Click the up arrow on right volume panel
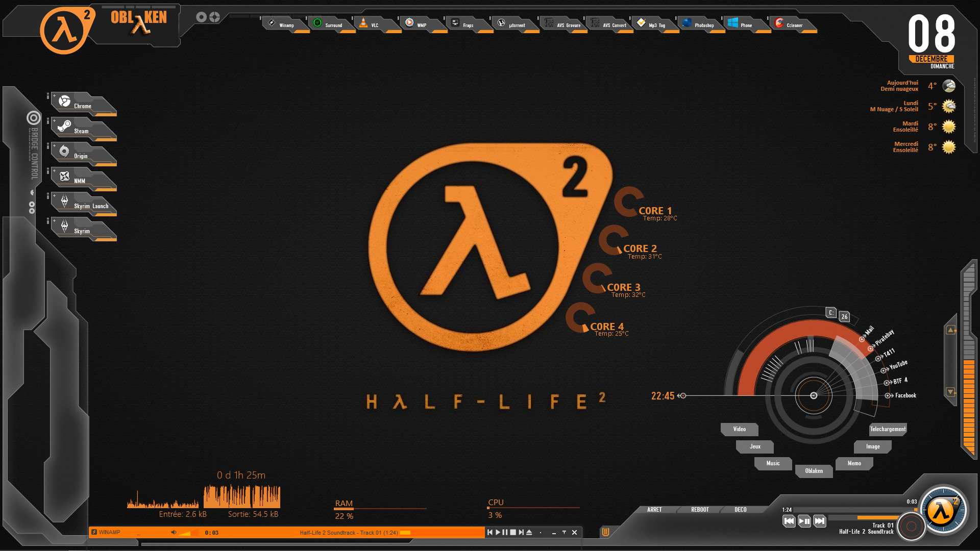Viewport: 980px width, 551px height. [951, 330]
